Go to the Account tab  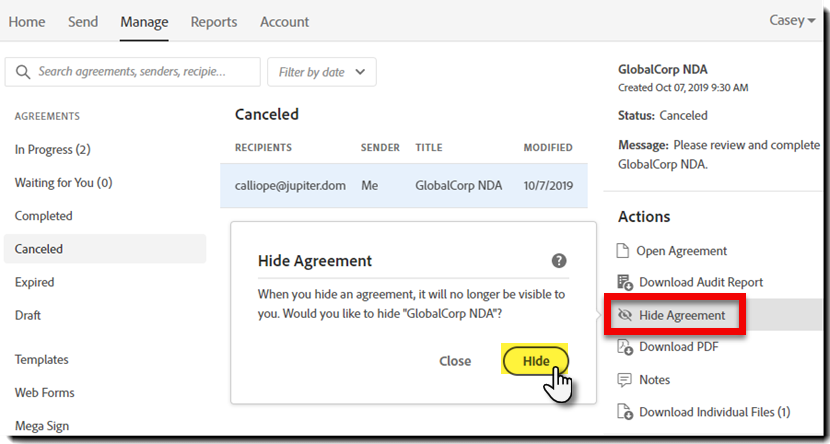coord(284,22)
